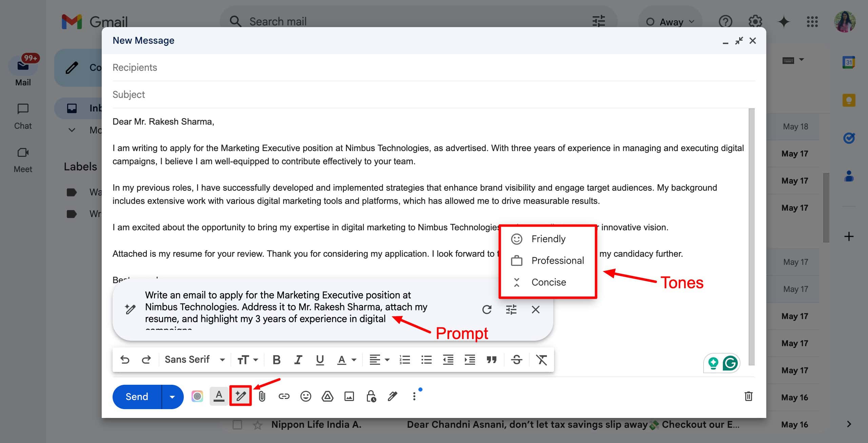Toggle bold formatting
The height and width of the screenshot is (443, 868).
(276, 360)
